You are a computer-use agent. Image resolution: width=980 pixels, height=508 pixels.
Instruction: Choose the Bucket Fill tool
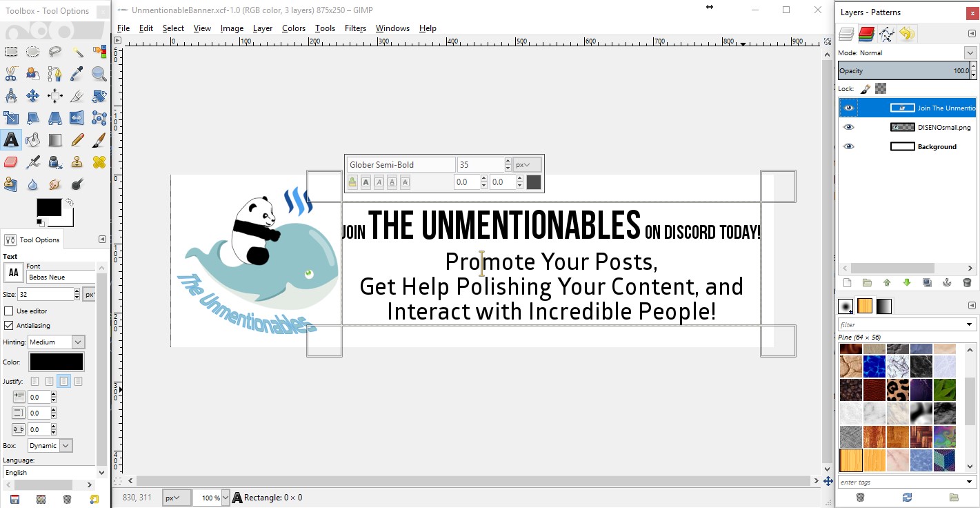(32, 140)
